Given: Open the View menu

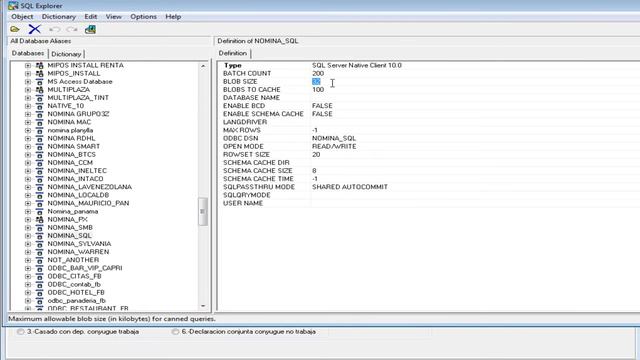Looking at the screenshot, I should tap(113, 17).
